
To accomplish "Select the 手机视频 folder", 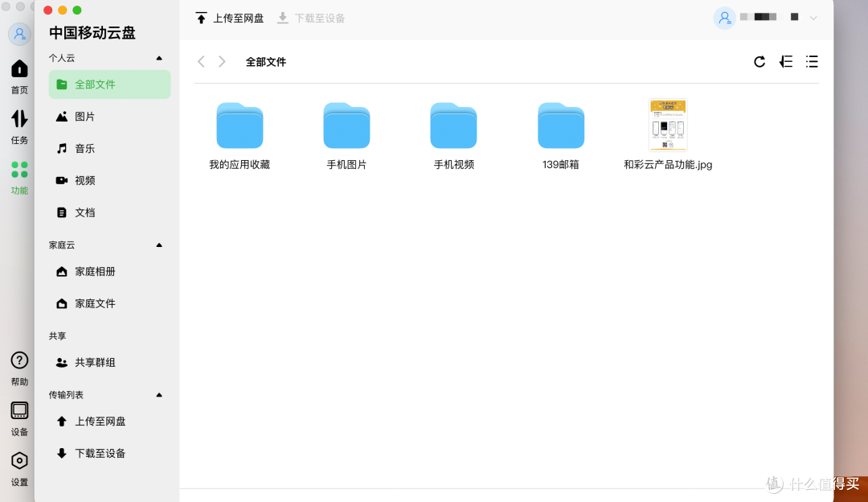I will pos(453,125).
